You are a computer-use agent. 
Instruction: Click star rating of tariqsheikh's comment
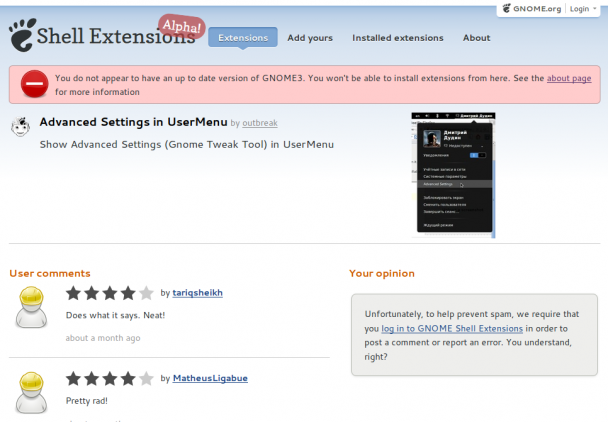coord(110,293)
